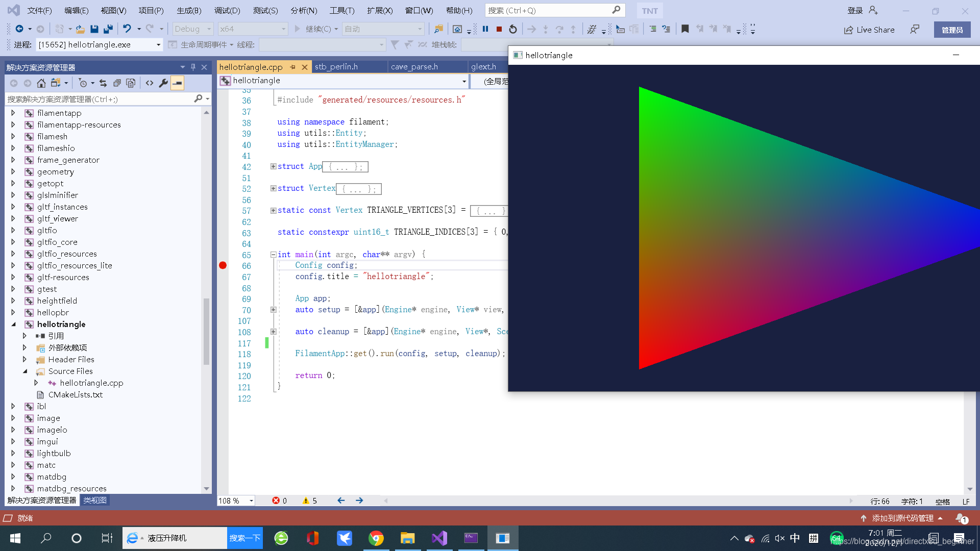Expand the struct App code fold
980x551 pixels.
click(x=274, y=166)
